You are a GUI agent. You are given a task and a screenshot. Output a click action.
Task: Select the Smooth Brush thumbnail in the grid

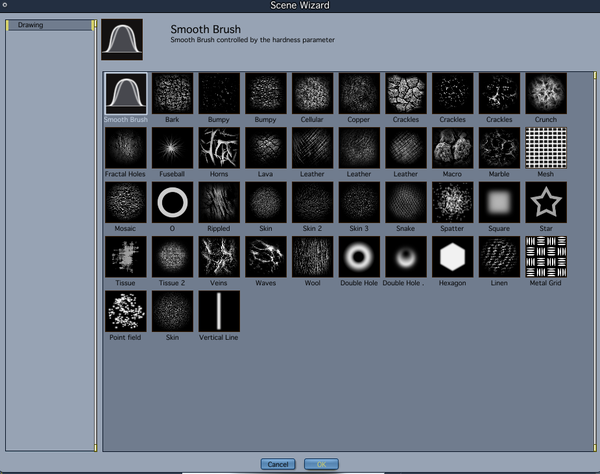coord(126,94)
